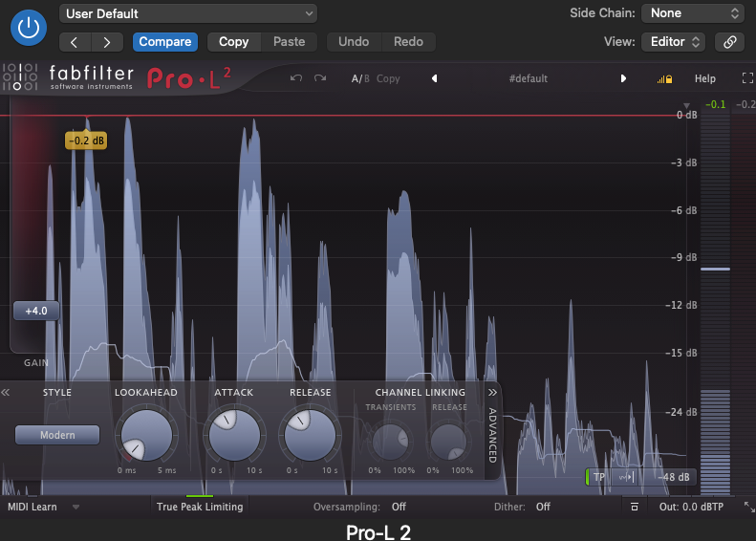
Task: Click the Out: 0.0 dBTP output level
Action: 691,507
